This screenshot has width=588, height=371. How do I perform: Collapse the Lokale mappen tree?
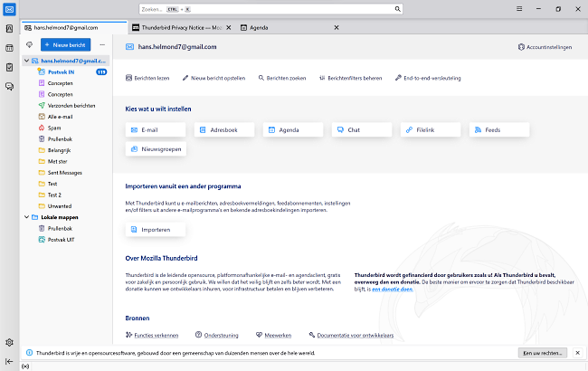click(x=26, y=217)
